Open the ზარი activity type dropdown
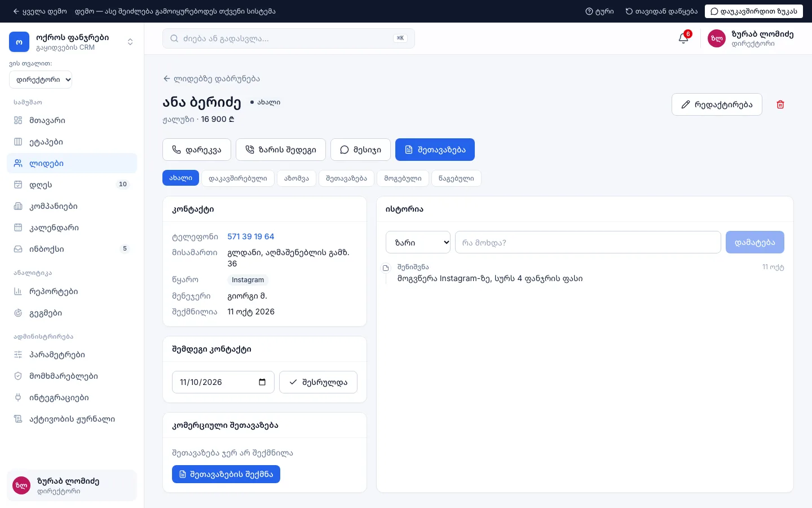This screenshot has width=812, height=508. (x=418, y=242)
